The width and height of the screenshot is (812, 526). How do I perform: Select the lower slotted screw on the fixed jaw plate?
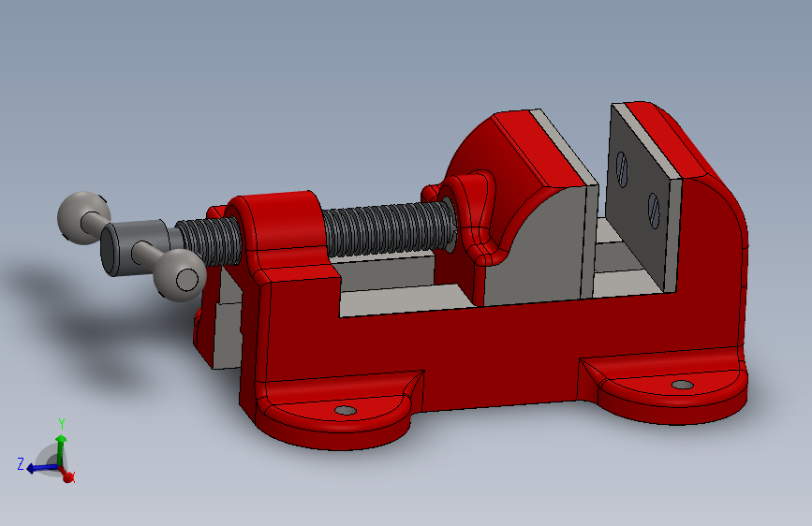click(x=654, y=211)
